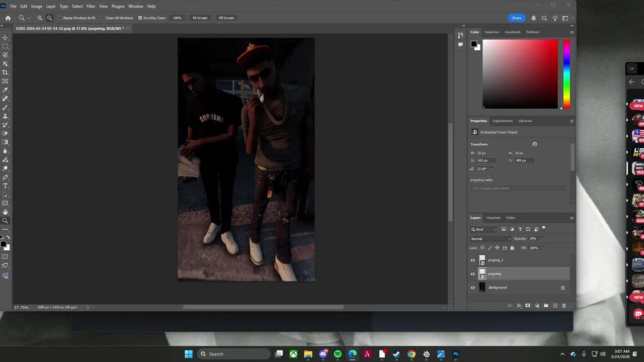This screenshot has height=362, width=644.
Task: Click the Fit Screen button
Action: [200, 18]
